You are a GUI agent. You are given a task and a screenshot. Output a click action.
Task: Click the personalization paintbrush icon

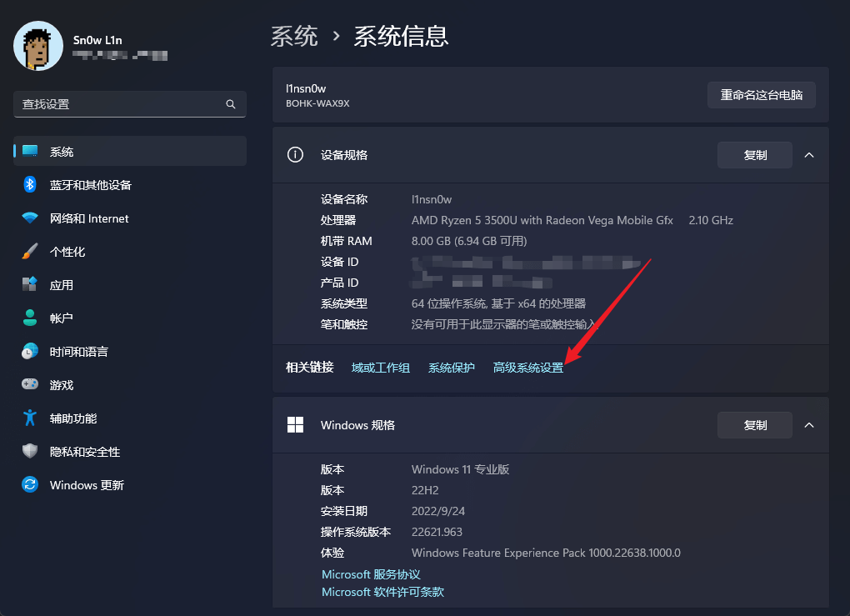(30, 251)
